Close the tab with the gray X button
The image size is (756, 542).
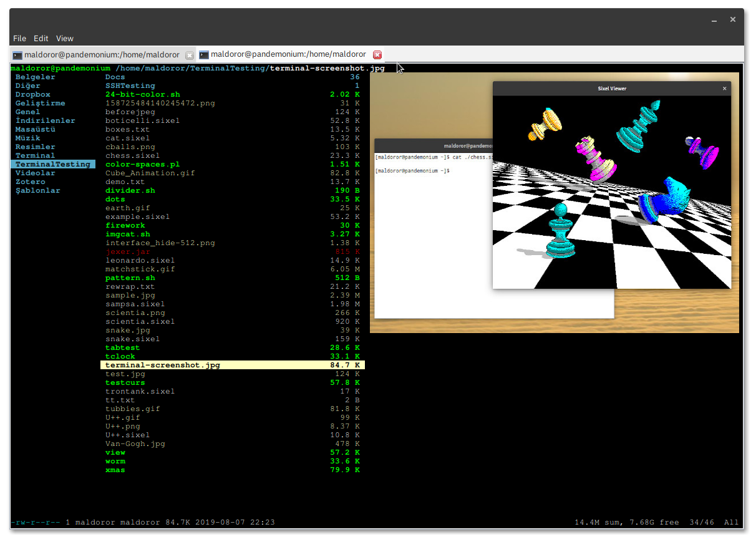[190, 55]
